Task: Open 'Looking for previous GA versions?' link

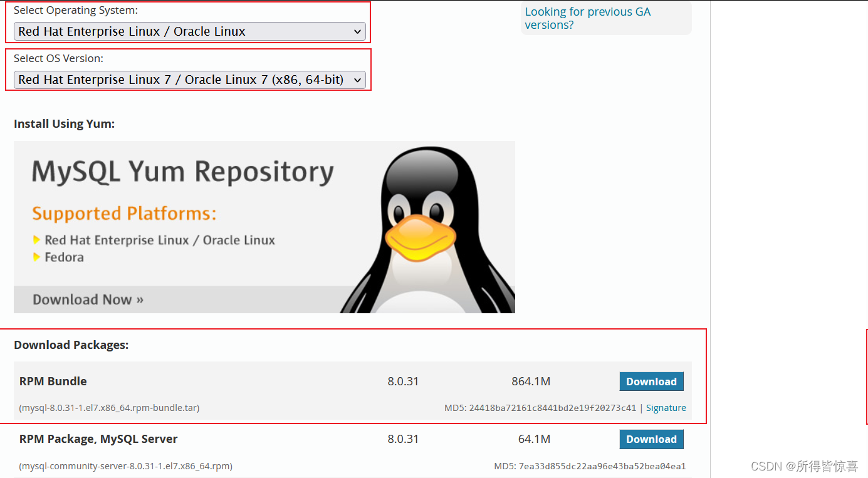Action: (588, 18)
